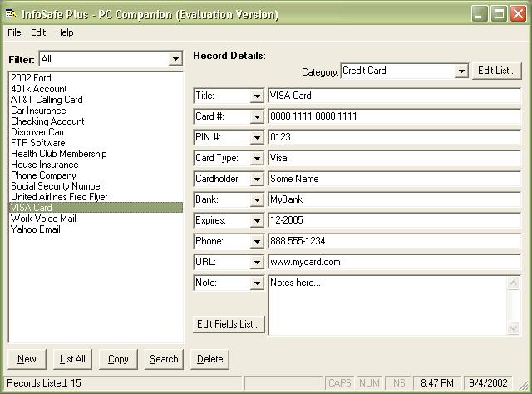The image size is (532, 394).
Task: Maximize the InfoSafe Plus window
Action: pos(499,14)
